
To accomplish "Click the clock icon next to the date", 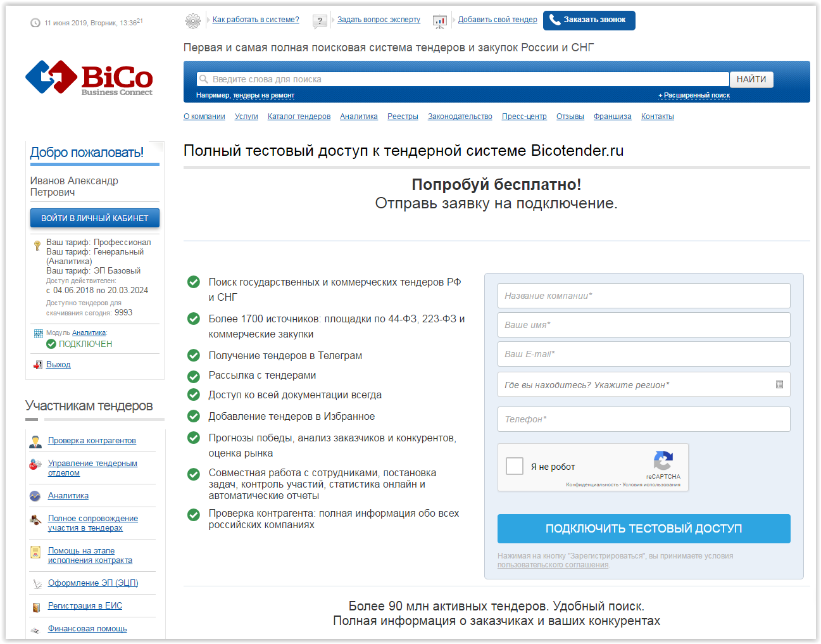I will (35, 23).
